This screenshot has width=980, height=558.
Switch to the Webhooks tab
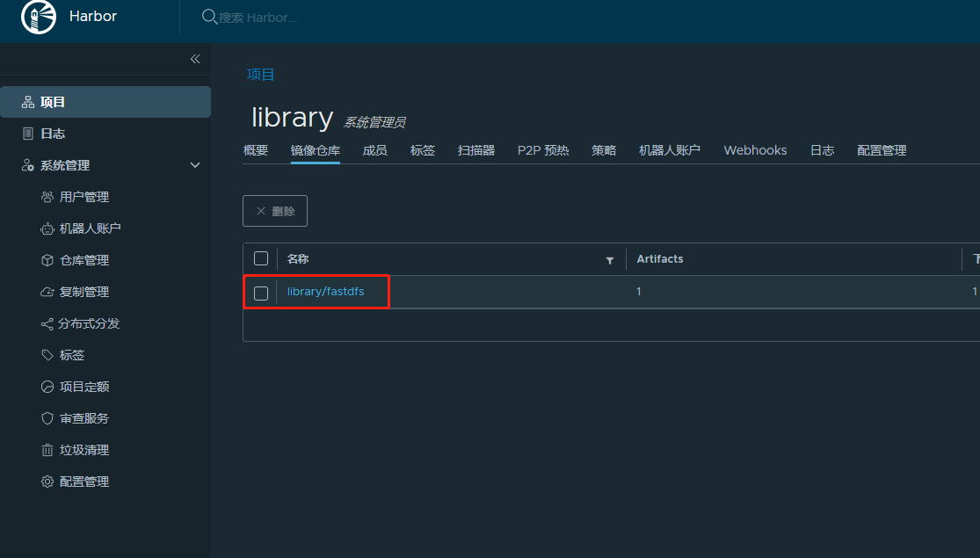pos(755,150)
